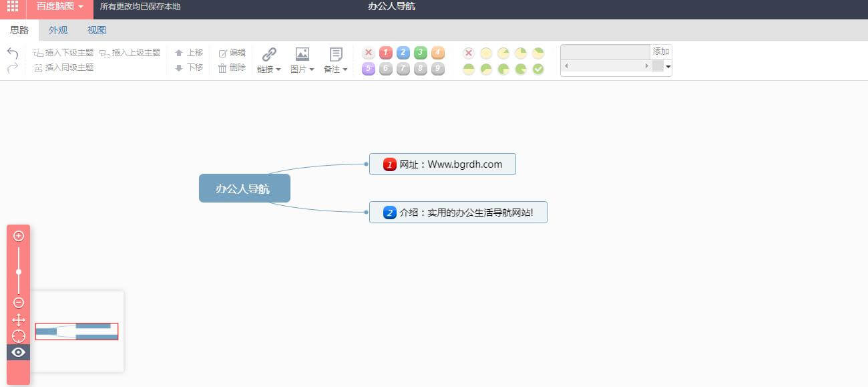Apply priority 3 green badge
This screenshot has width=868, height=387.
tap(421, 53)
